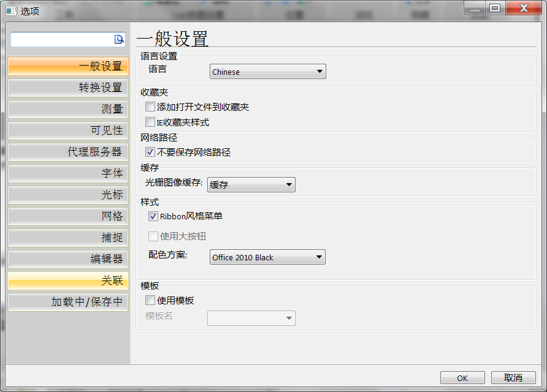Viewport: 547px width, 392px height.
Task: Open the 配色方案 Office 2010 Black dropdown
Action: coord(267,257)
